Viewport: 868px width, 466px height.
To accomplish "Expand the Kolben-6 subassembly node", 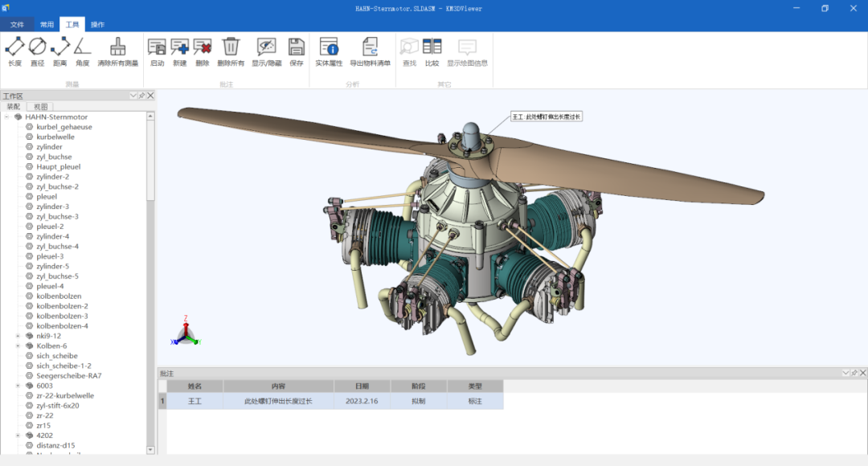I will (x=18, y=345).
